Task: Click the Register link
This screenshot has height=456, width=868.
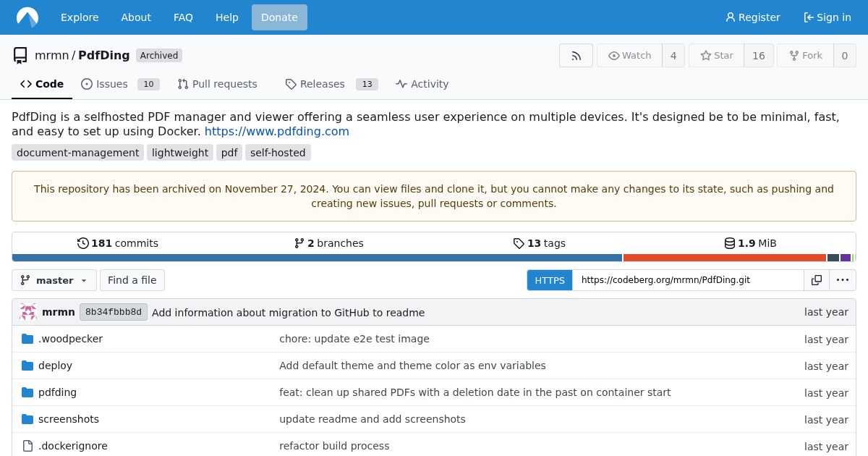Action: tap(753, 17)
